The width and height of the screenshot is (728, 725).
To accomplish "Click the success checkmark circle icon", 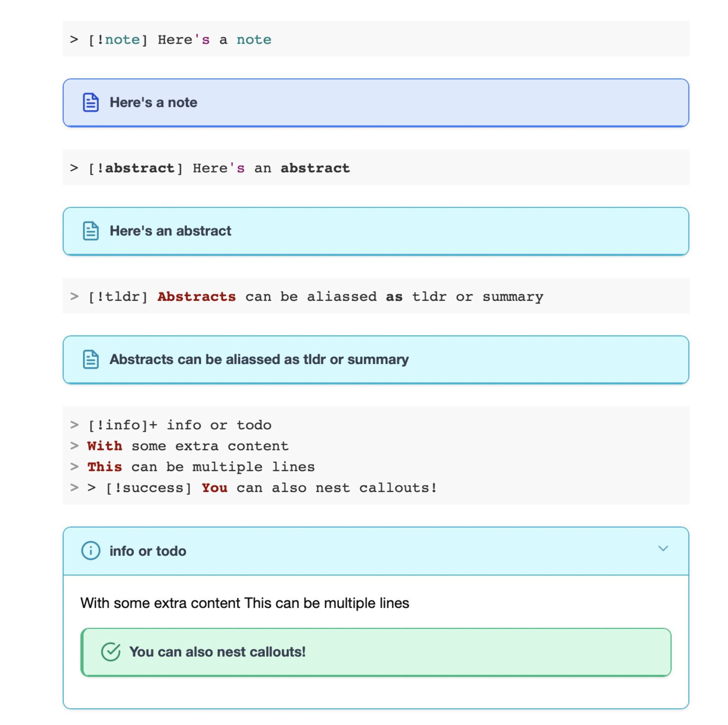I will click(x=111, y=652).
